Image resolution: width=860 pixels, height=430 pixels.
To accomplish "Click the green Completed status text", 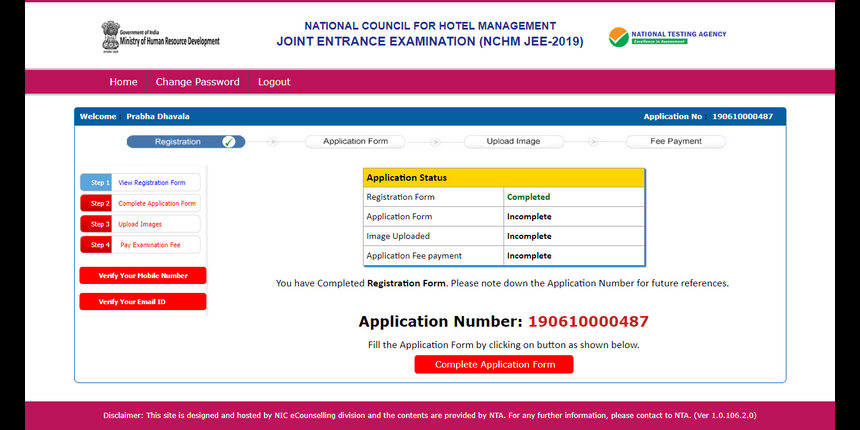I will coord(529,197).
